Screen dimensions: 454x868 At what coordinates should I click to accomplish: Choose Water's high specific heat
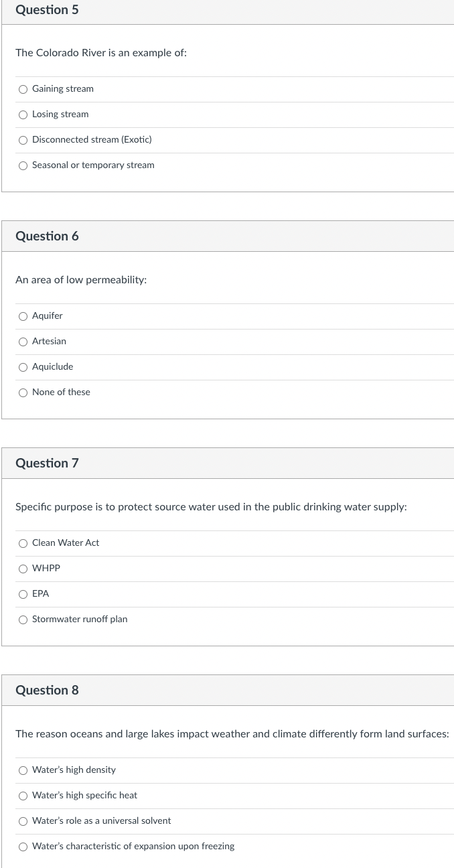(x=23, y=796)
